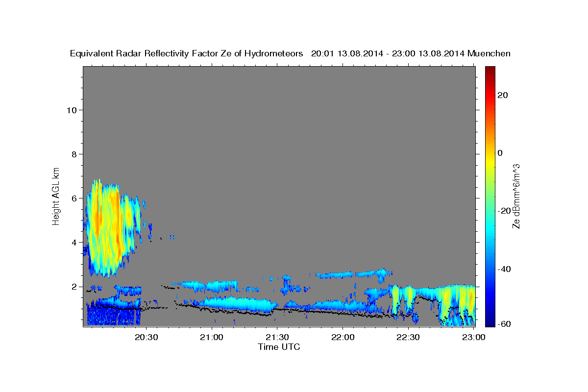Click the 'Height AGL km' axis label
Screen dimensions: 588x392
point(56,196)
